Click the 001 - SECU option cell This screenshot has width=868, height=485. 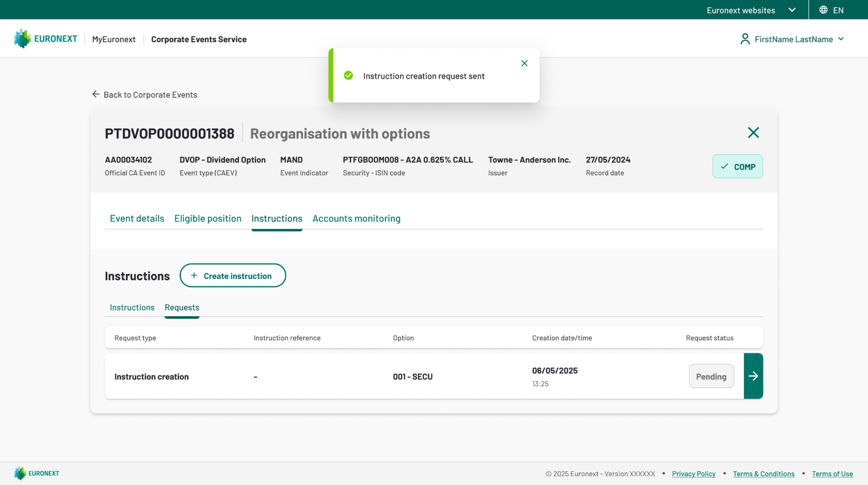[x=413, y=377]
